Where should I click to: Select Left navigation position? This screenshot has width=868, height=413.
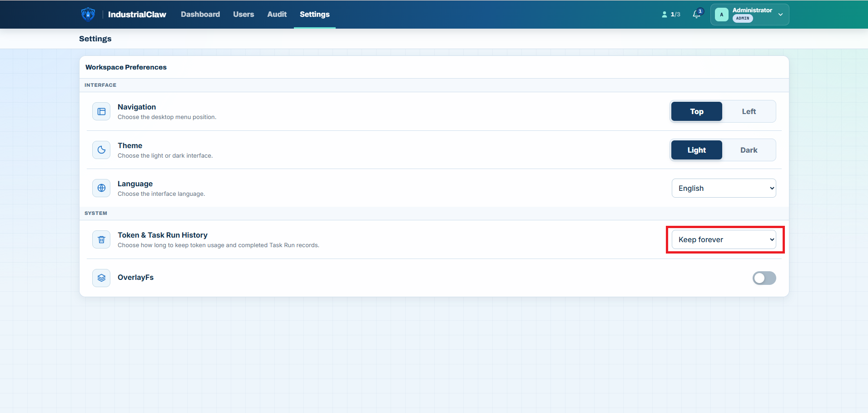749,111
